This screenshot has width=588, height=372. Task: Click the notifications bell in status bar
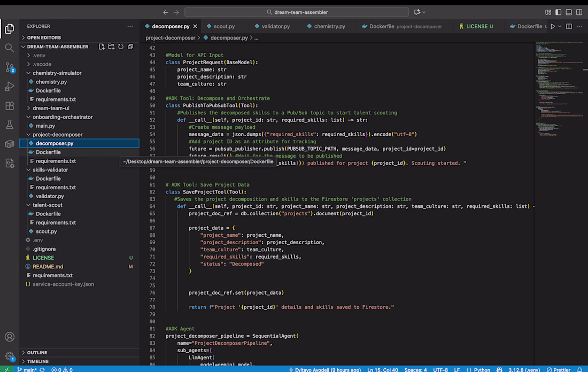tap(579, 369)
